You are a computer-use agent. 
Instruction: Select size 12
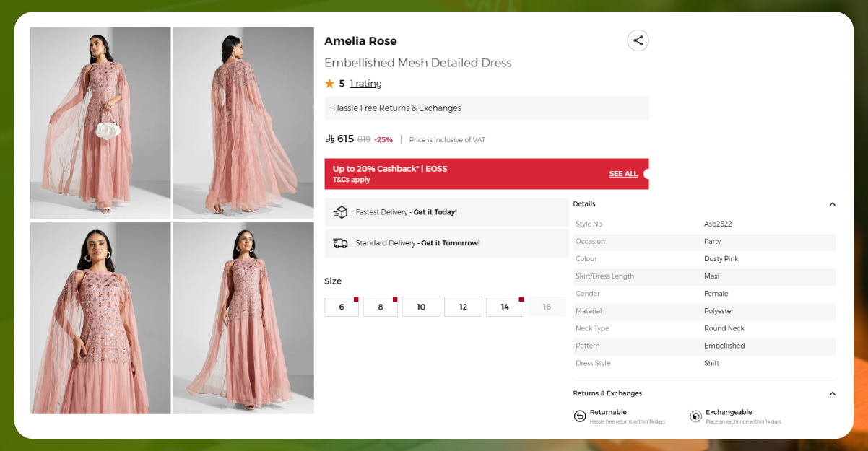coord(463,307)
